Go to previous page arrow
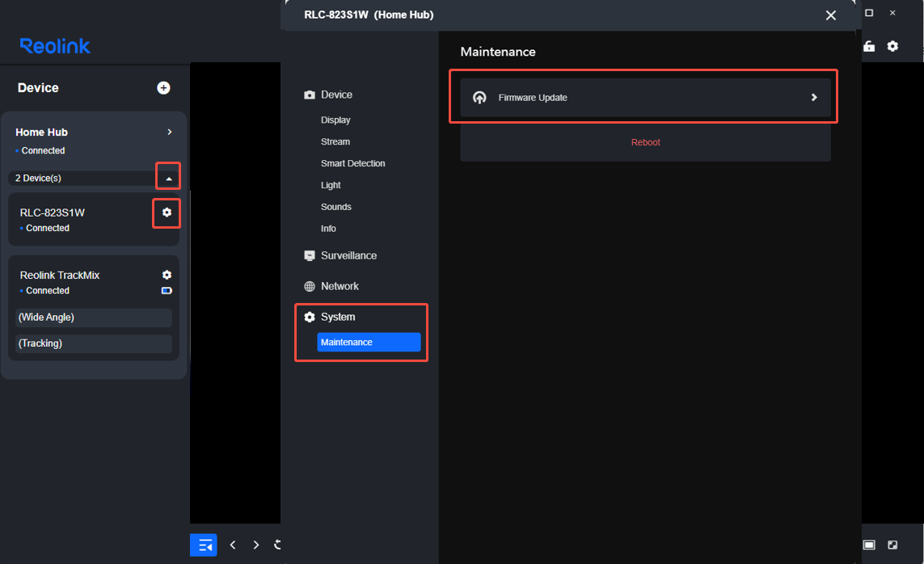This screenshot has height=564, width=924. point(233,545)
